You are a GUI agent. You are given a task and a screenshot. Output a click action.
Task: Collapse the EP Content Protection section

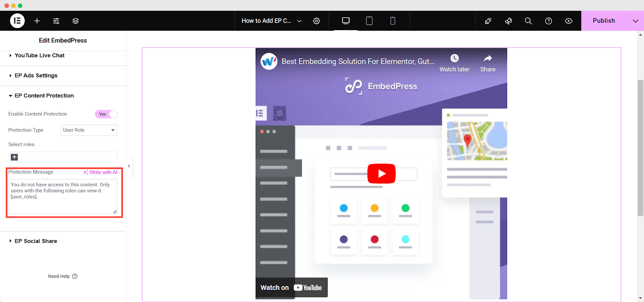point(63,96)
